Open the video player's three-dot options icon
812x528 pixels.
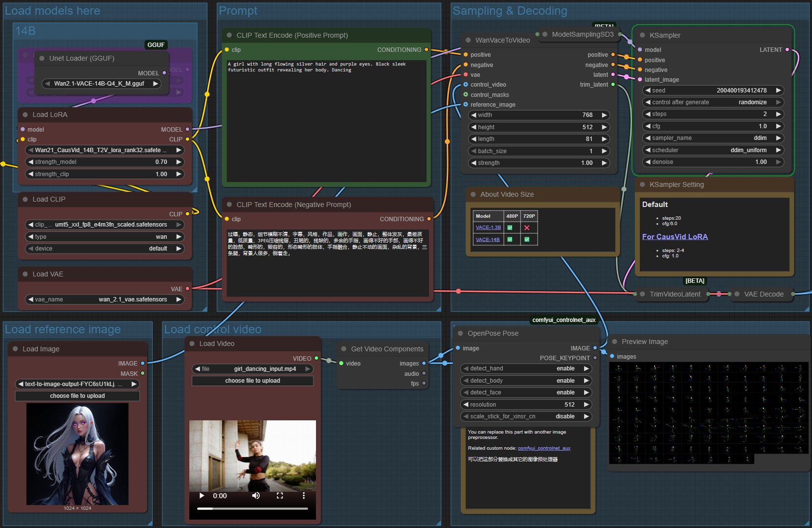(x=304, y=495)
